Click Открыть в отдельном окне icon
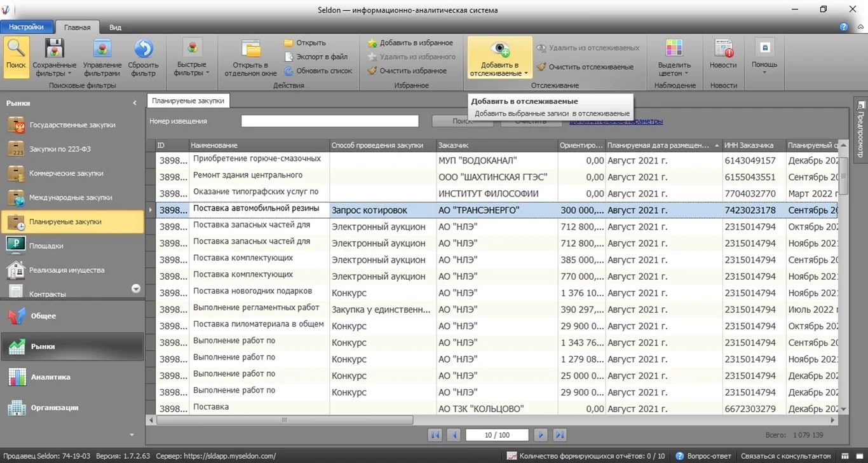The width and height of the screenshot is (868, 463). coord(251,49)
